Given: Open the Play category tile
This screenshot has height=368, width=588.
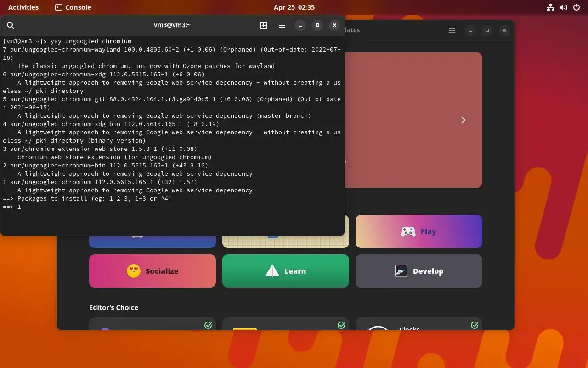Looking at the screenshot, I should 419,231.
